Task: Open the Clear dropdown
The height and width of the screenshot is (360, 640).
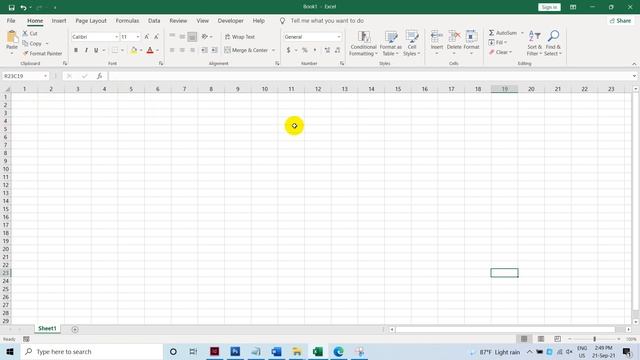Action: coord(500,52)
